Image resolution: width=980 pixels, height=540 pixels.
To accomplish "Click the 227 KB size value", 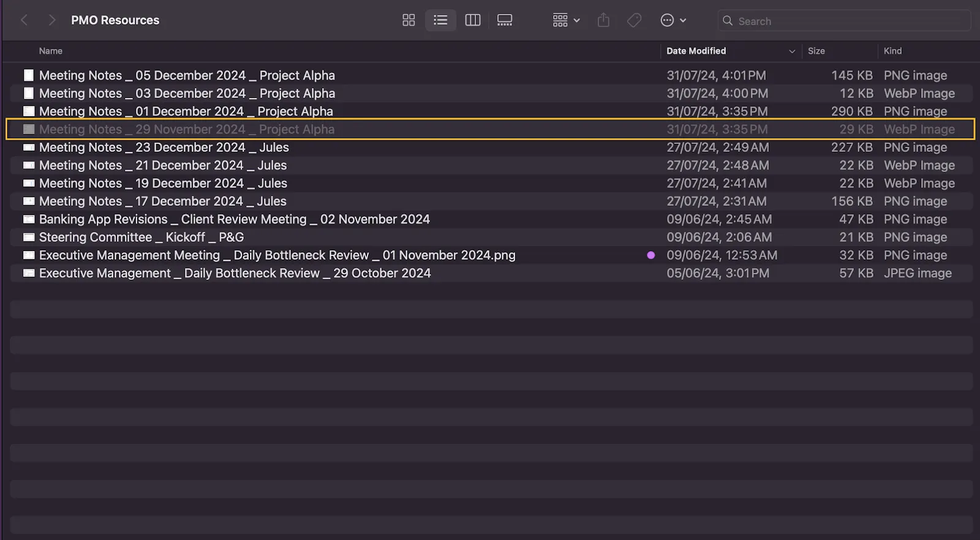I will [x=852, y=147].
